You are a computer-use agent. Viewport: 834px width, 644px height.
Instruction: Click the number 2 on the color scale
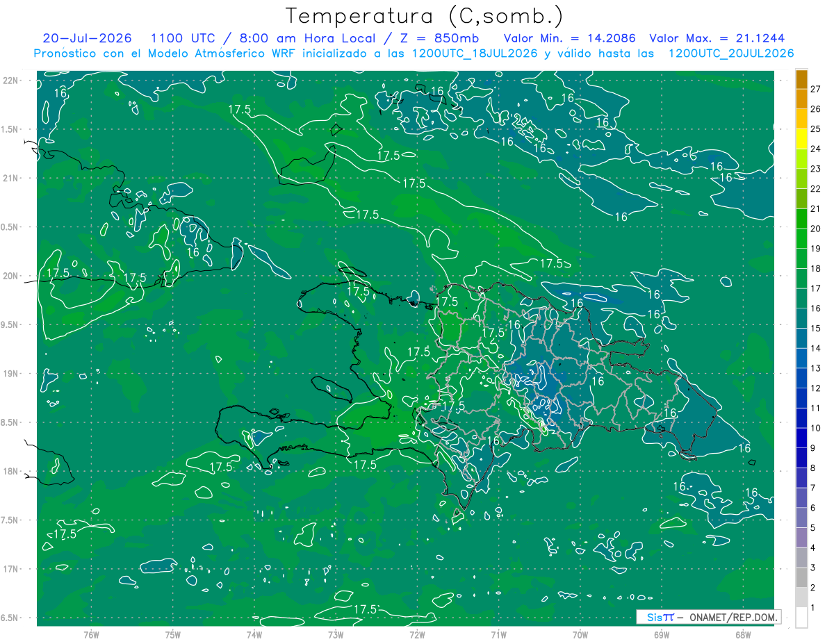pyautogui.click(x=814, y=588)
